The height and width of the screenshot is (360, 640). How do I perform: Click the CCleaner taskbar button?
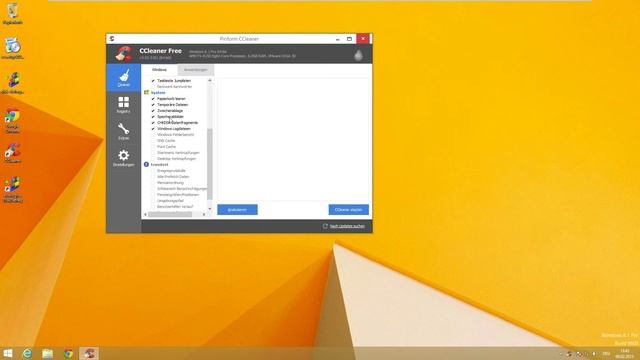click(89, 353)
